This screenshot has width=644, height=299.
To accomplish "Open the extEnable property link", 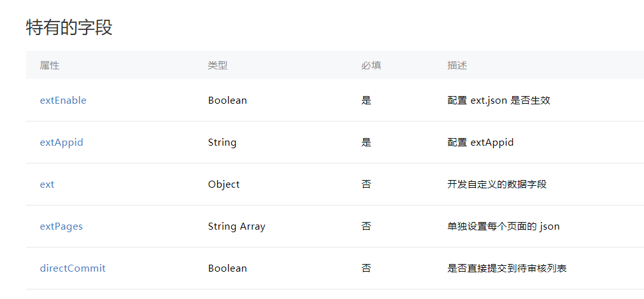I will (63, 100).
